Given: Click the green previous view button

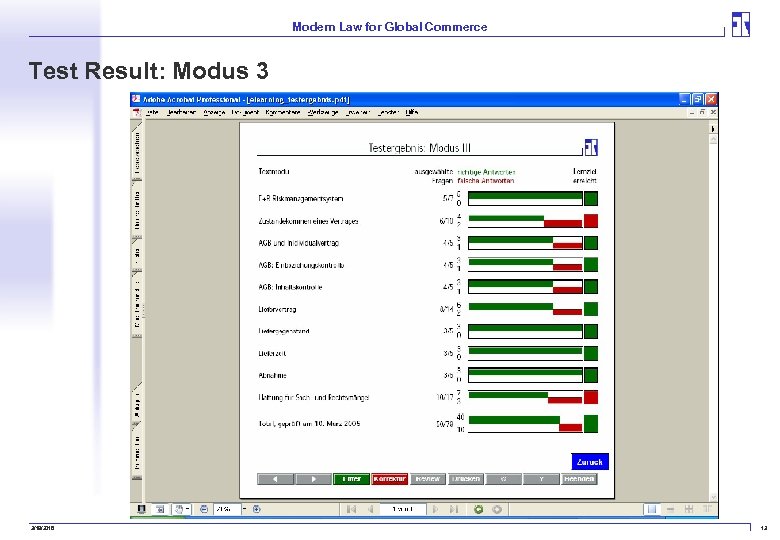Looking at the screenshot, I should pyautogui.click(x=479, y=509).
